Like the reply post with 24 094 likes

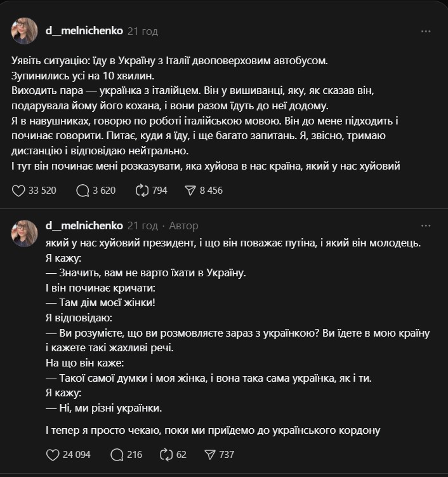(55, 454)
